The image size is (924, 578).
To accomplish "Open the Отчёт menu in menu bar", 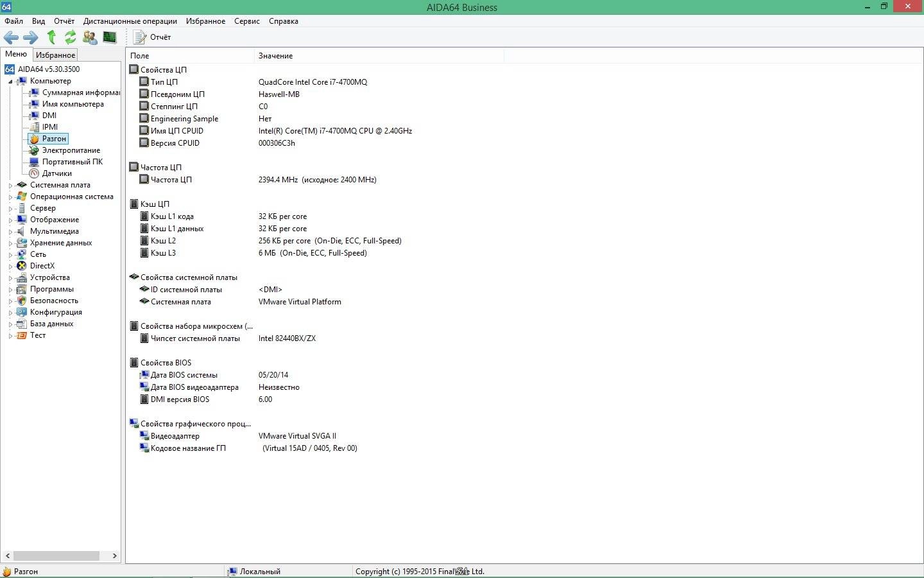I will pyautogui.click(x=64, y=21).
